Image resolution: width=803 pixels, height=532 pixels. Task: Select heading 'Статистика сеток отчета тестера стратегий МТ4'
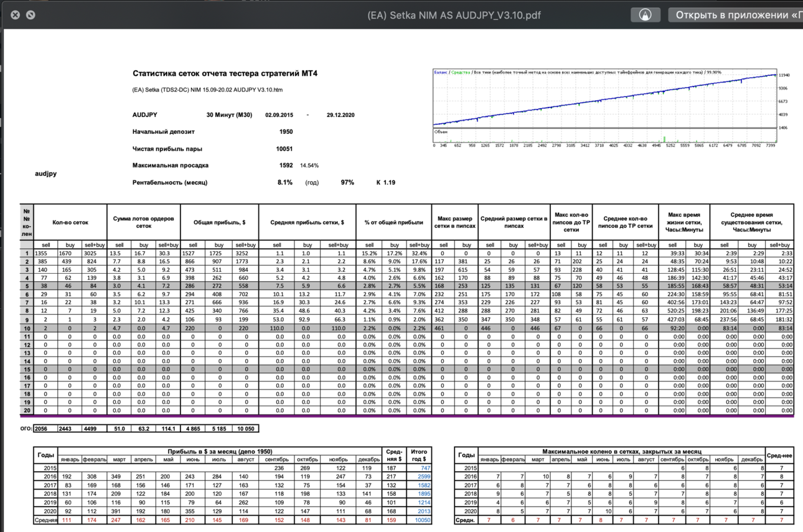pyautogui.click(x=225, y=73)
